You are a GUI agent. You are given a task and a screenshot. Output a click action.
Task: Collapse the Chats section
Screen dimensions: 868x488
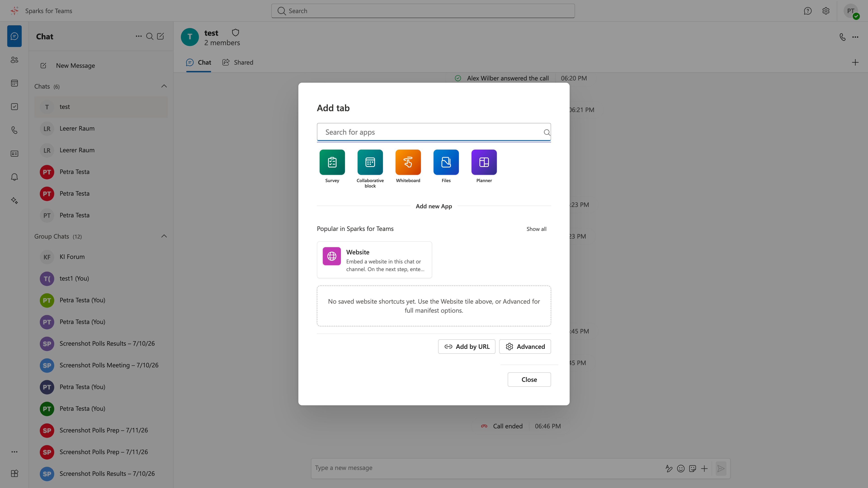coord(164,86)
